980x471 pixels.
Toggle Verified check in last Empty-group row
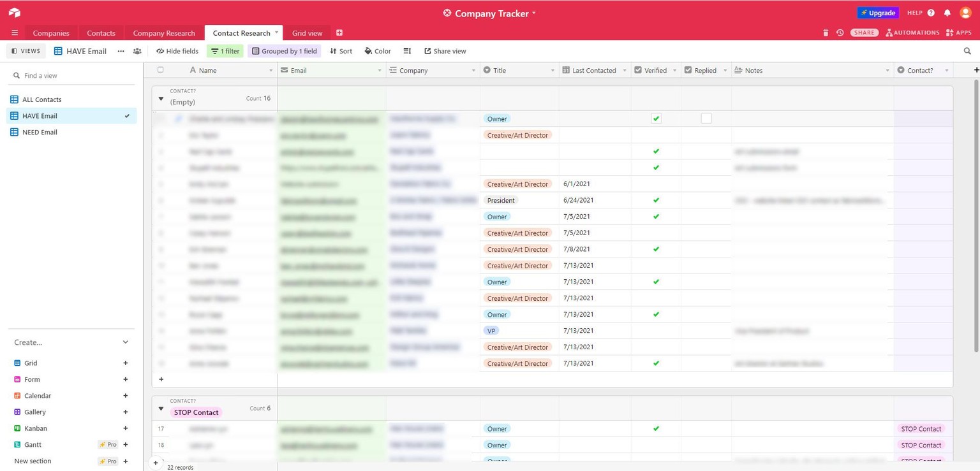(x=656, y=363)
